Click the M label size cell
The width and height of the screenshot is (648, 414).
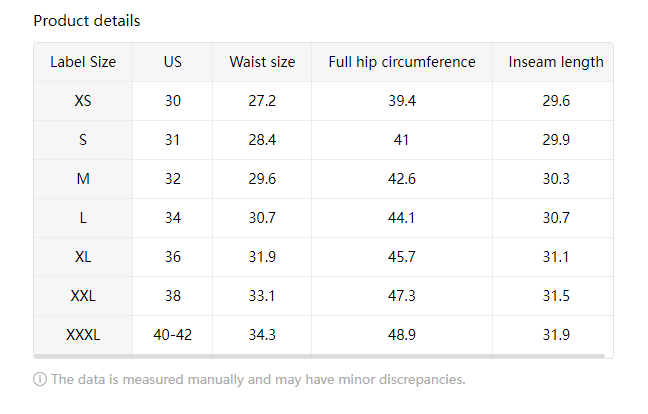(x=83, y=179)
